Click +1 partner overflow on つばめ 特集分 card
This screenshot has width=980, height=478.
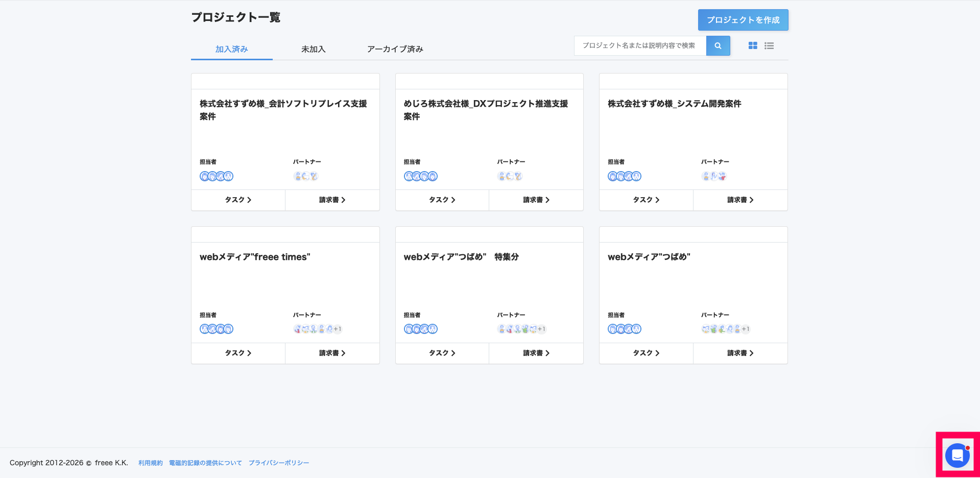(x=542, y=329)
